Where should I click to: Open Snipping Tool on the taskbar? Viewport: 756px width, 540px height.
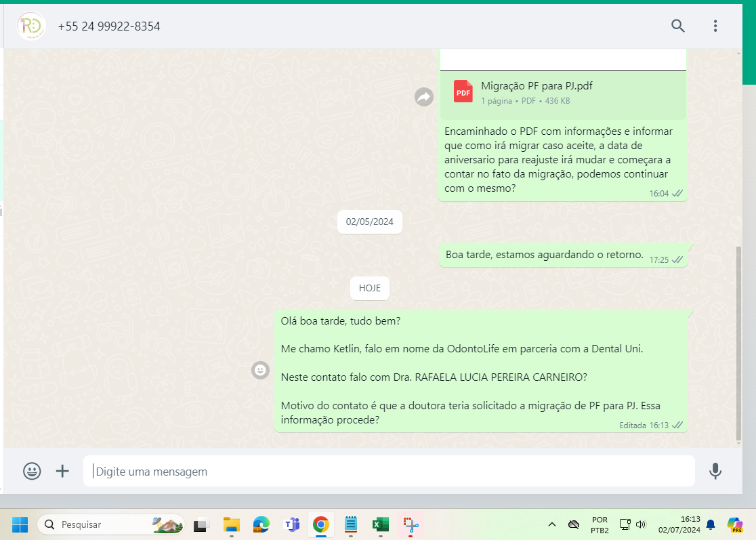[x=411, y=524]
